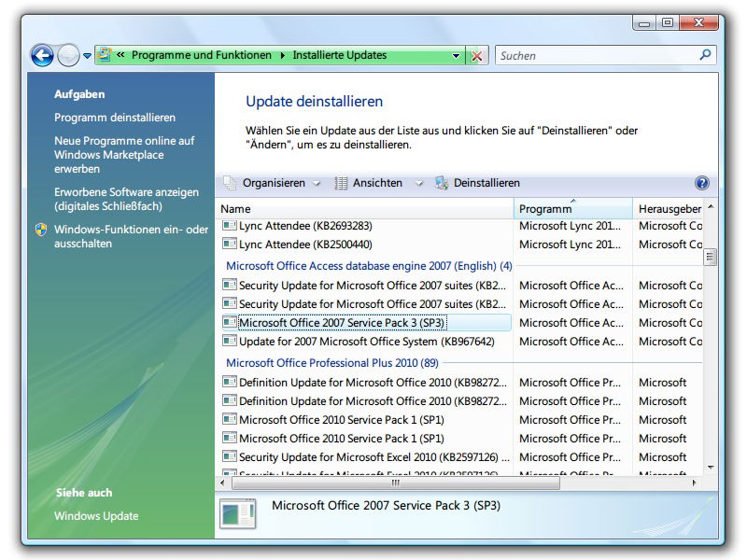Click the Ansichten grid icon

tap(341, 183)
